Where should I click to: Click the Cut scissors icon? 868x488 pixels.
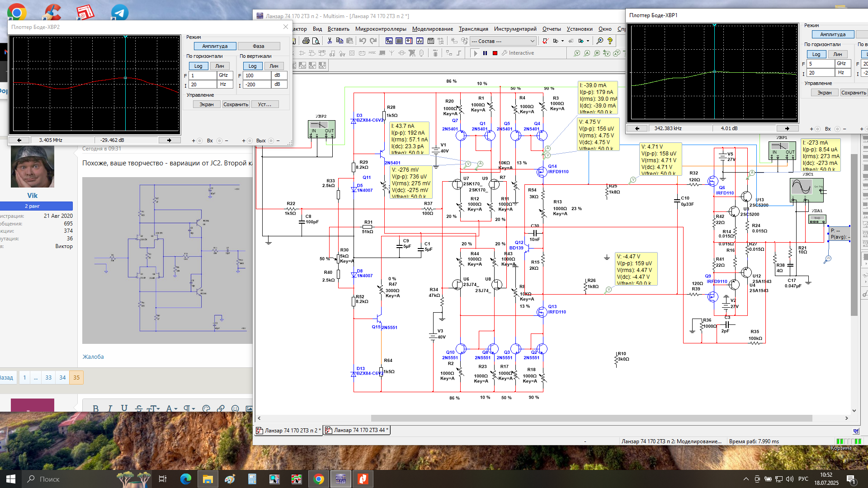tap(330, 41)
